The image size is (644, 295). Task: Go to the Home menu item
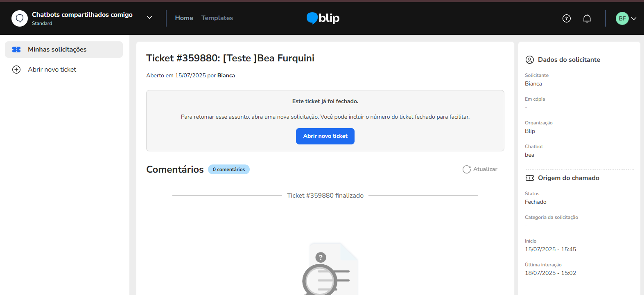[184, 18]
